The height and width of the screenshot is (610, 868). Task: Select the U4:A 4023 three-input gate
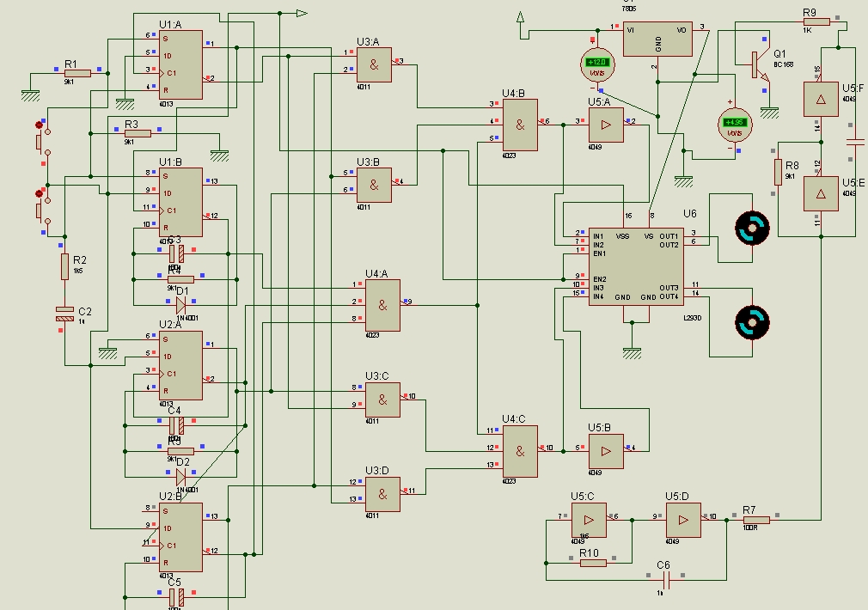coord(382,305)
